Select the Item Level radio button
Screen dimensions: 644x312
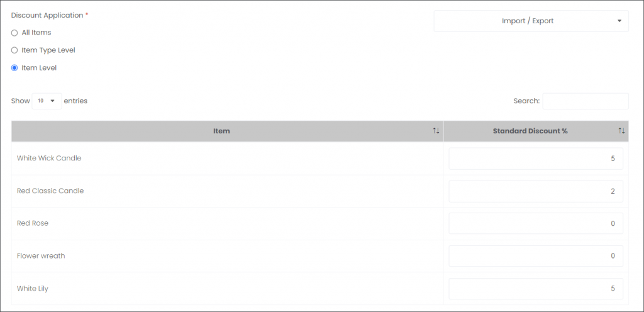(x=14, y=68)
